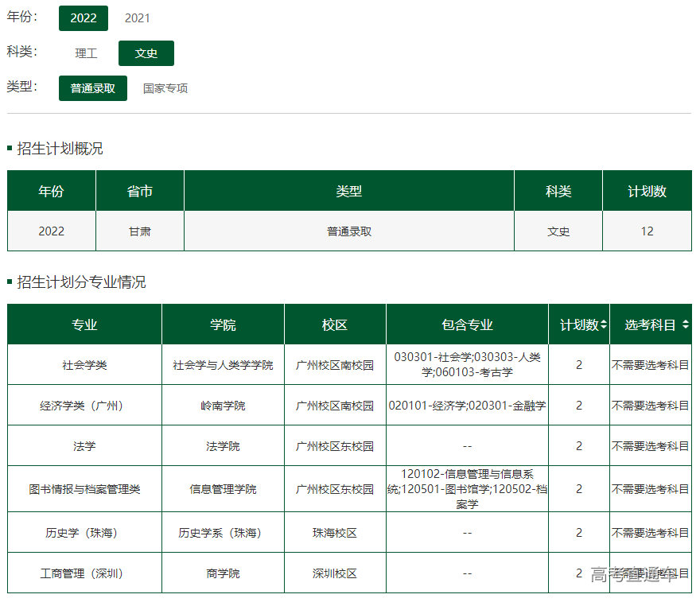
Task: Sort by 选考科目 column arrow icon
Action: pos(686,324)
